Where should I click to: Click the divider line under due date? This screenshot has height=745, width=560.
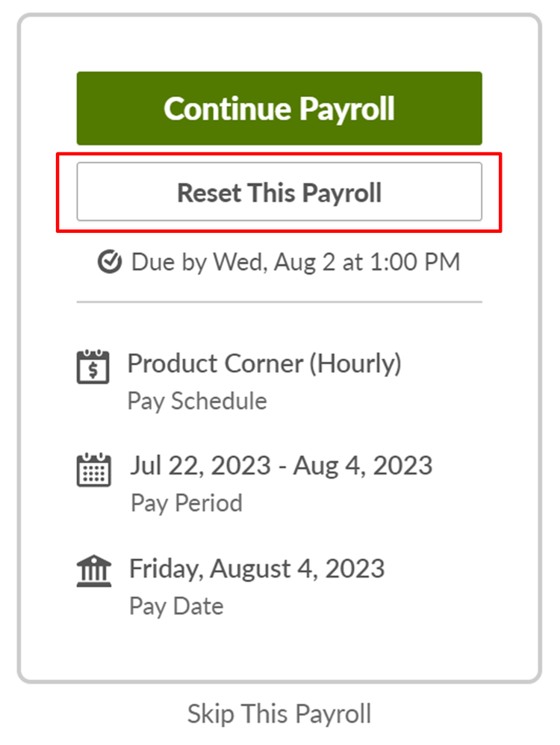pyautogui.click(x=279, y=302)
